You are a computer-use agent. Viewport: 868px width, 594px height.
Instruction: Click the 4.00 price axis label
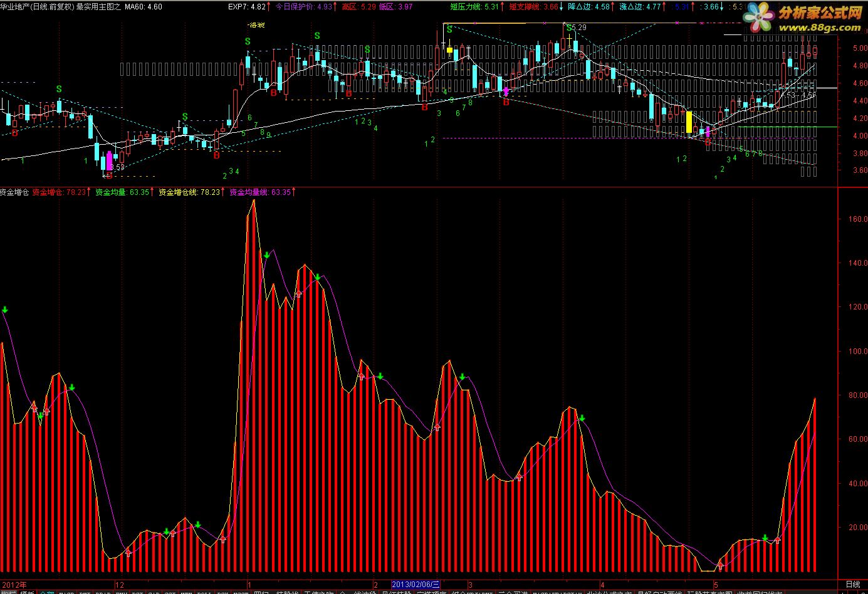coord(860,136)
